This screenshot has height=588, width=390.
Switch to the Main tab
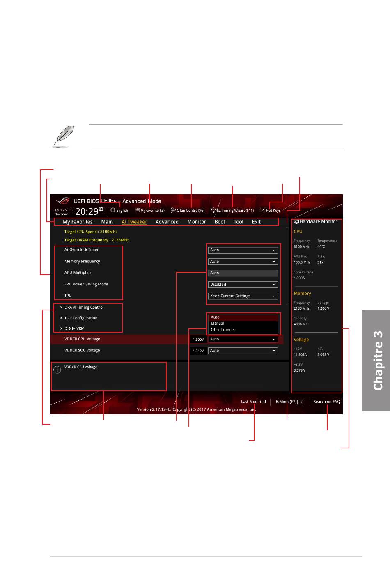point(107,222)
